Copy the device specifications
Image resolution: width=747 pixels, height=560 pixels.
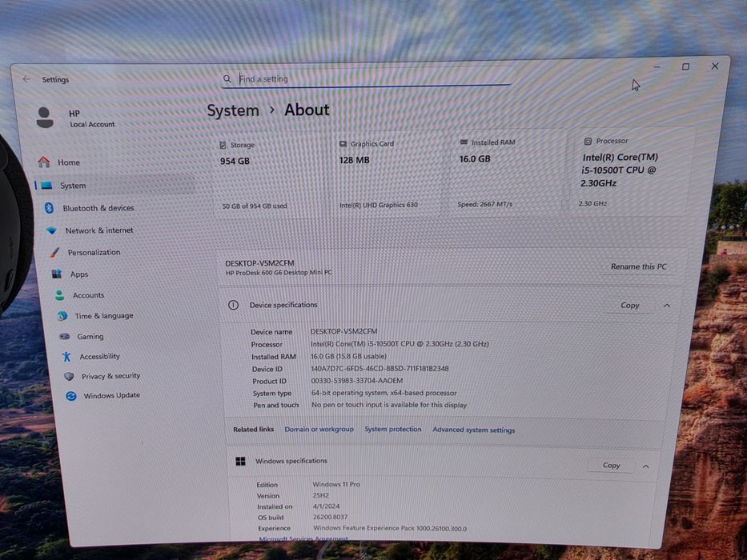630,306
